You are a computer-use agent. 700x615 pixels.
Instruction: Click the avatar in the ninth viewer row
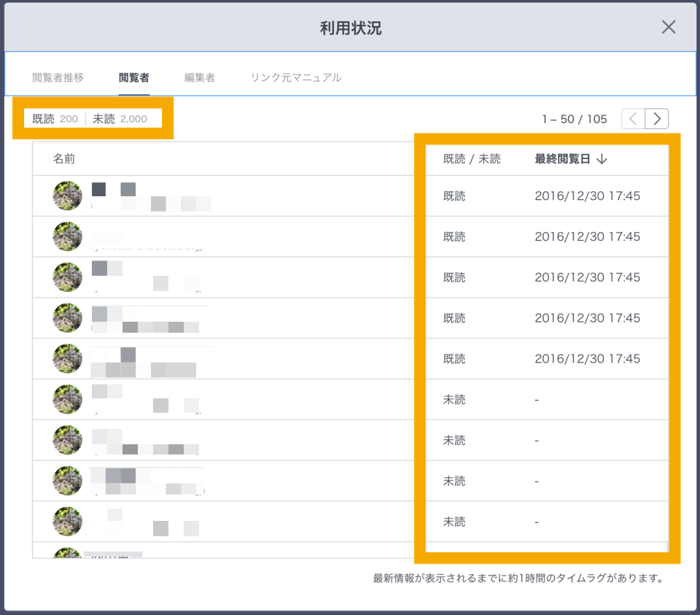point(68,522)
